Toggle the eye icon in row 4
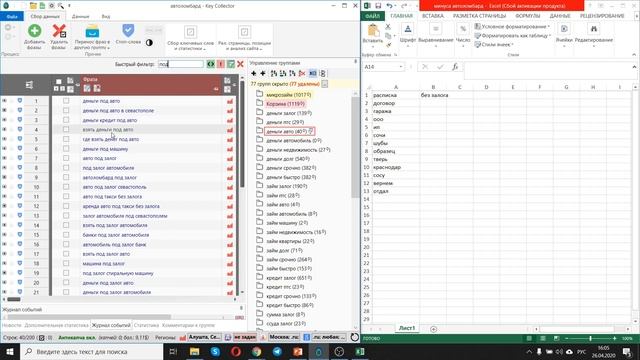This screenshot has height=360, width=640. click(4, 129)
